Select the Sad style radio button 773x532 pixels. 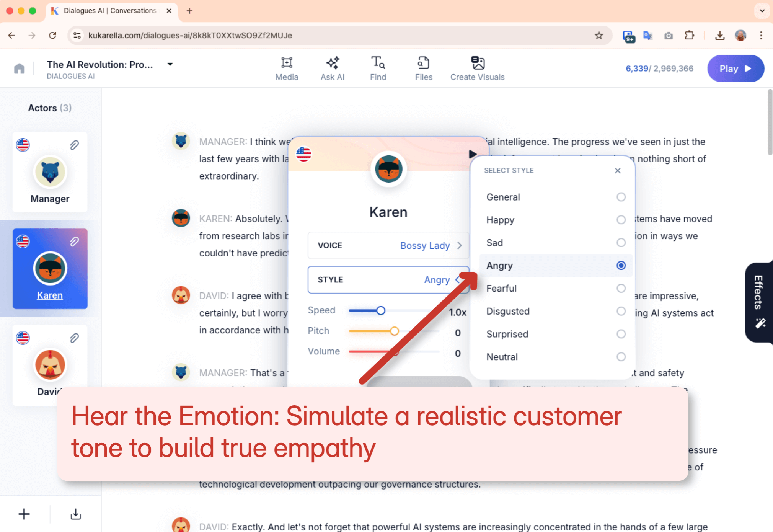click(x=621, y=243)
